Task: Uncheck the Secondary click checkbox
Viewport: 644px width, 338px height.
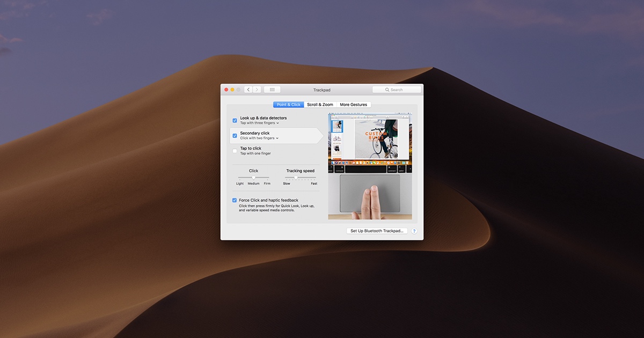Action: (x=235, y=136)
